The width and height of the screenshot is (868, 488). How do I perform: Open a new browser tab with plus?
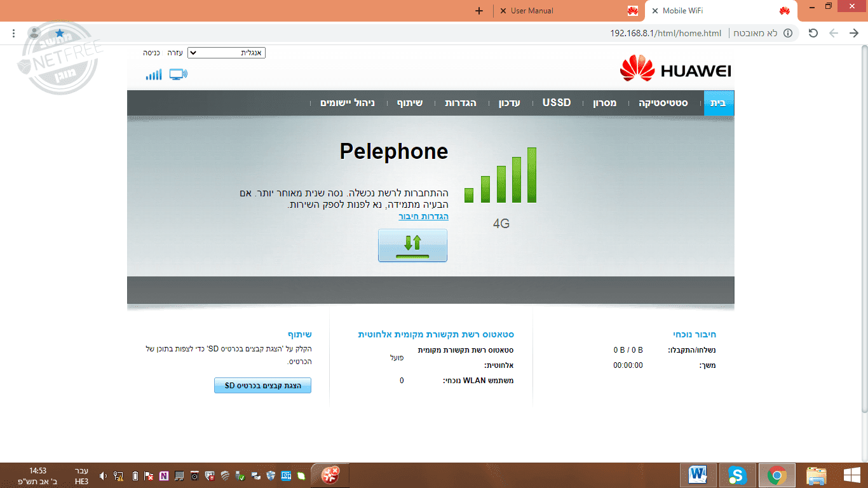(x=479, y=11)
